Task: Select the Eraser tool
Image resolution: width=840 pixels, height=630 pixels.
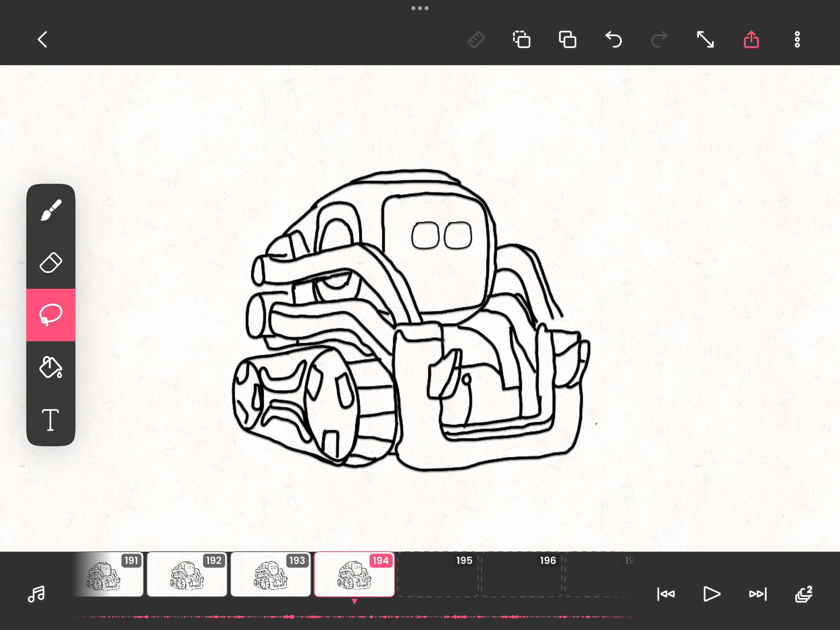Action: 51,262
